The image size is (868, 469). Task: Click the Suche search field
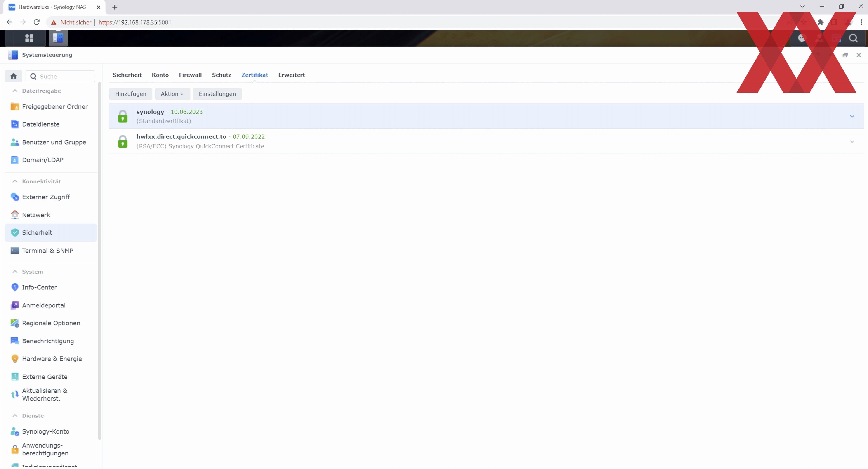tap(61, 76)
